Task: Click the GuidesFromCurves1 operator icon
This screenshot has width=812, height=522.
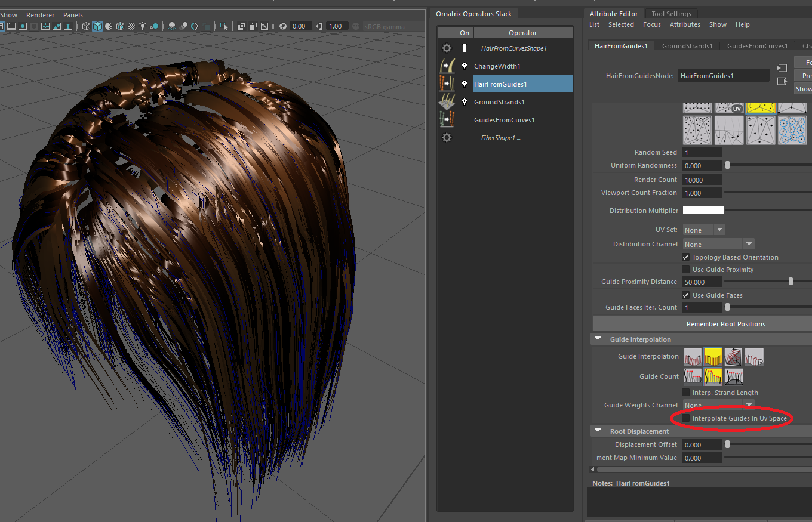Action: 447,120
